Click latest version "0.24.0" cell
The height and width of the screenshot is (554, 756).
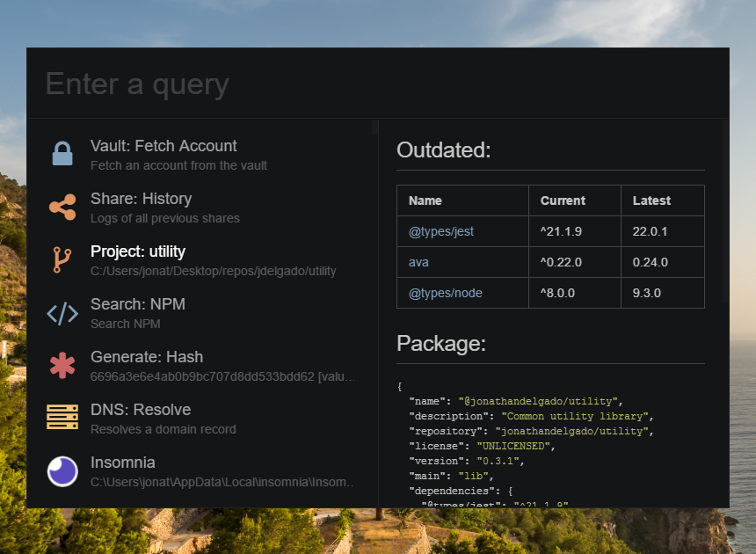coord(663,262)
